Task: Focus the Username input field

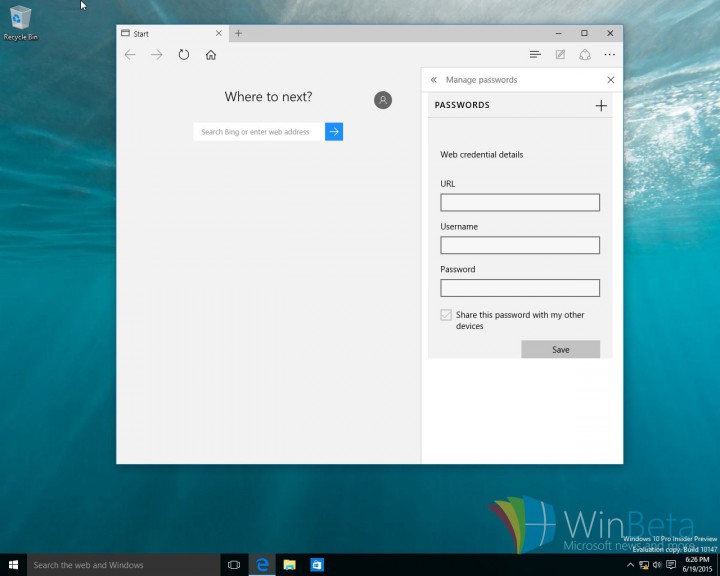Action: click(x=520, y=245)
